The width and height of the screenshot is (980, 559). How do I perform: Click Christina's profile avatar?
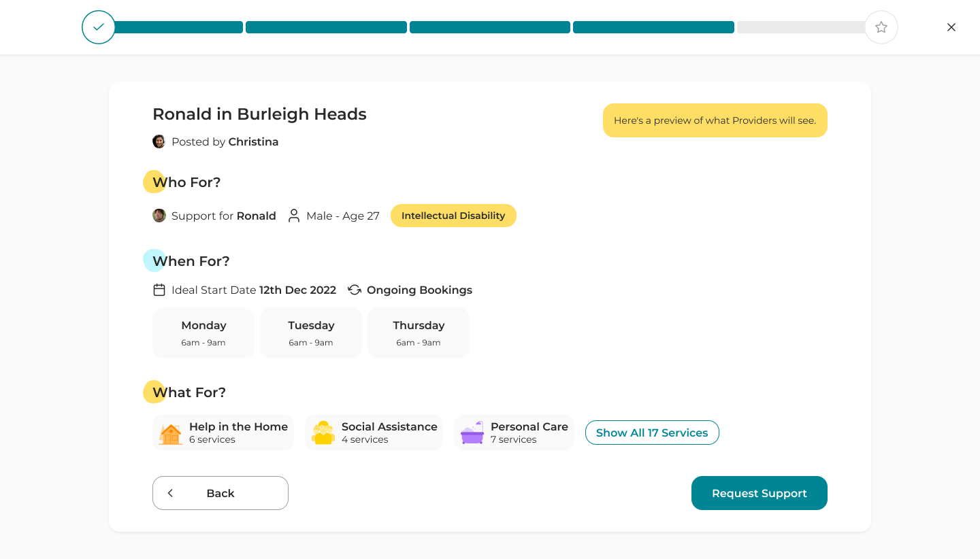pos(159,141)
